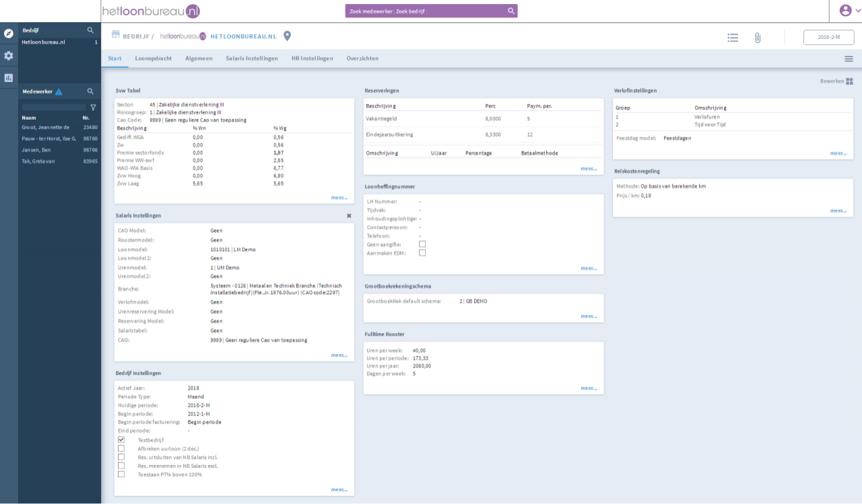Enable the Geen aangifte checkbox

coord(422,244)
